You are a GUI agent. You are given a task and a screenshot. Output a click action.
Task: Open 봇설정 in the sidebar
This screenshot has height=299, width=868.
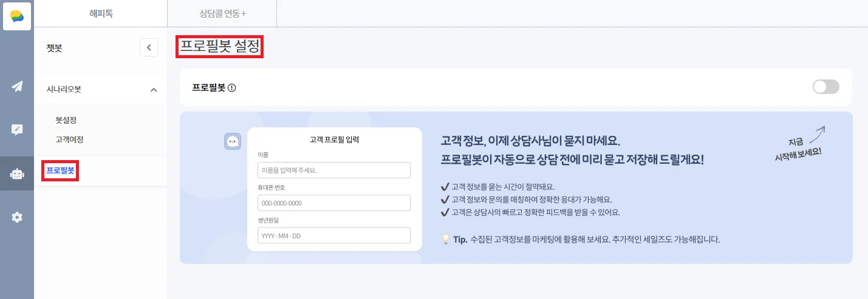(x=66, y=120)
